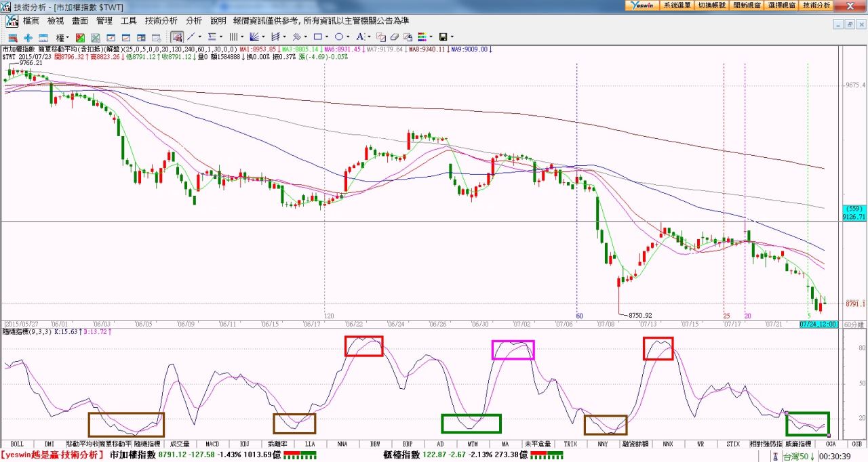Toggle the highlighted chart pointer mode button

(176, 37)
